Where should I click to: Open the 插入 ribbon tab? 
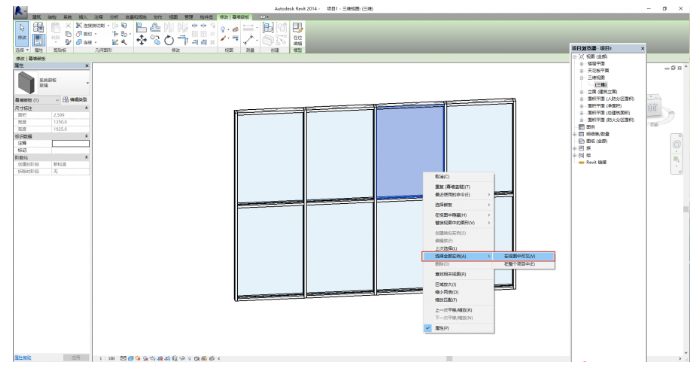(83, 17)
